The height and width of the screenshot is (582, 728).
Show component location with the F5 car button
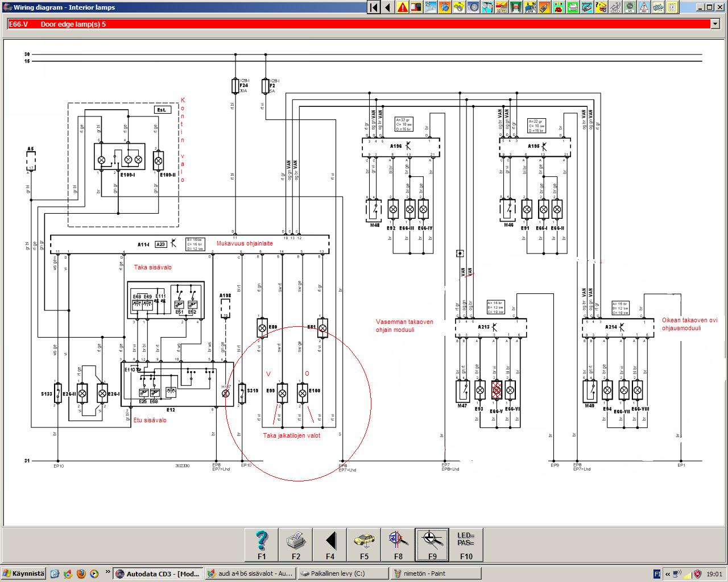[x=364, y=544]
